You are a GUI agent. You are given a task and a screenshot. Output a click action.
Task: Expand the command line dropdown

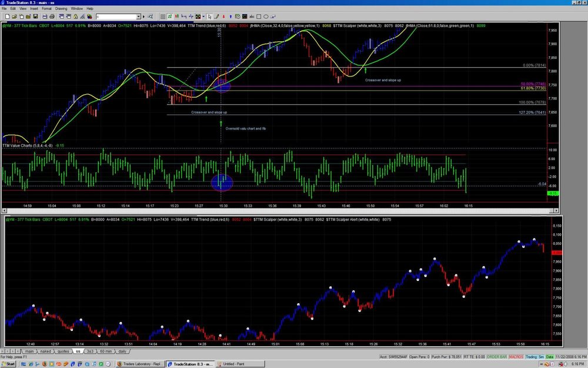[x=138, y=16]
